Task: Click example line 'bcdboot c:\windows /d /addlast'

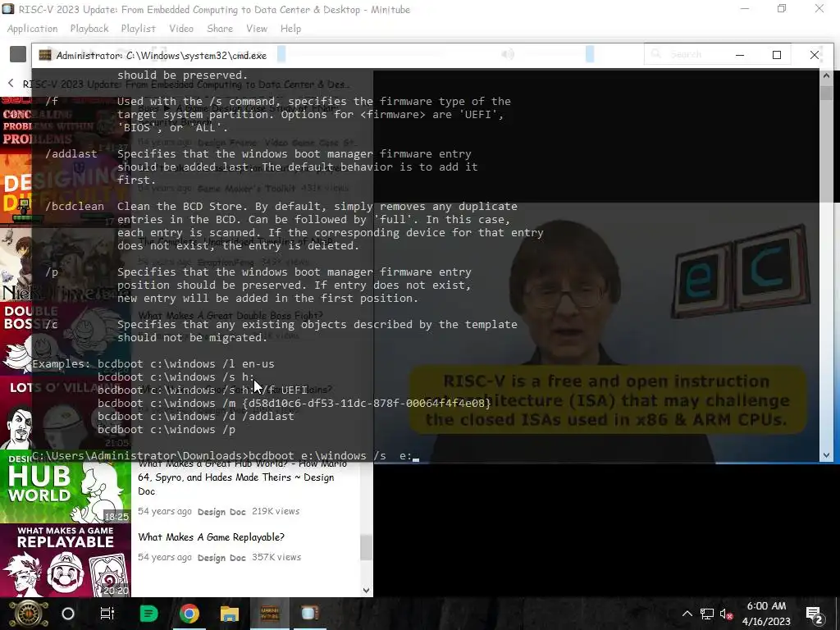Action: (x=195, y=416)
